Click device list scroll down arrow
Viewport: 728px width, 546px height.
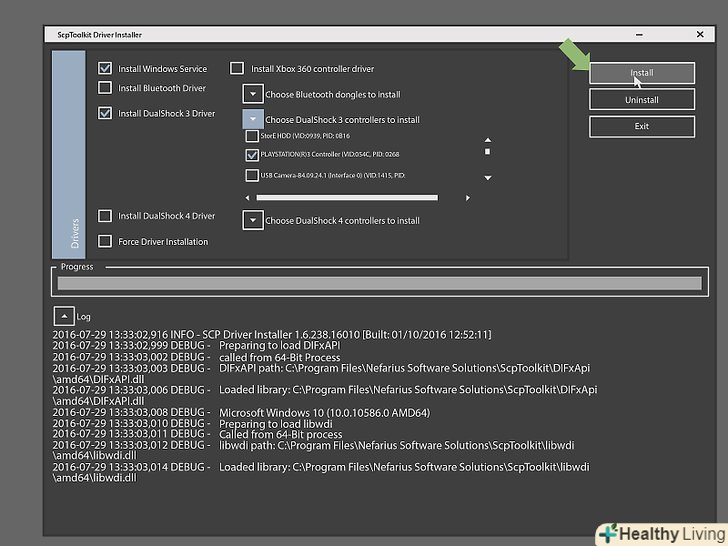(488, 177)
